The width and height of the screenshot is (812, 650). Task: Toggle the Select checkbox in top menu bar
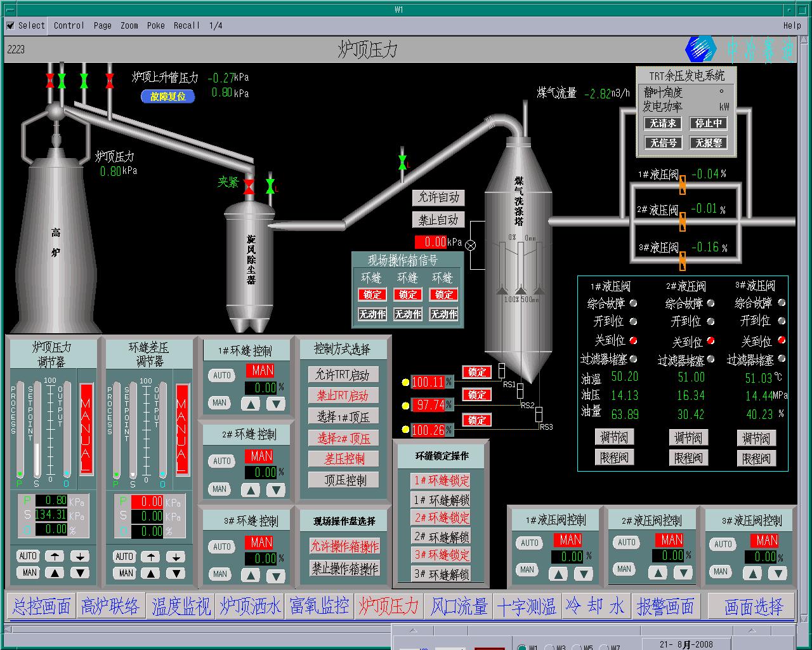[10, 25]
